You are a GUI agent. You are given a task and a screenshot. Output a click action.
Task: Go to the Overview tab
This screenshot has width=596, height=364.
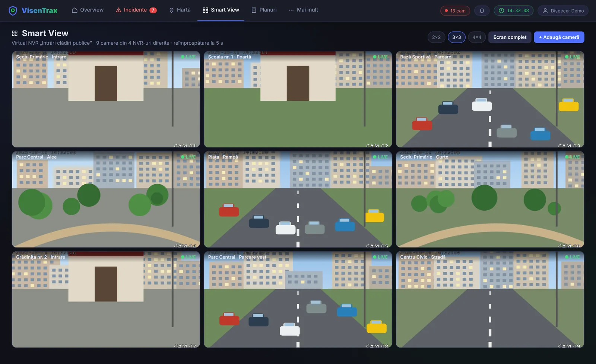coord(88,10)
